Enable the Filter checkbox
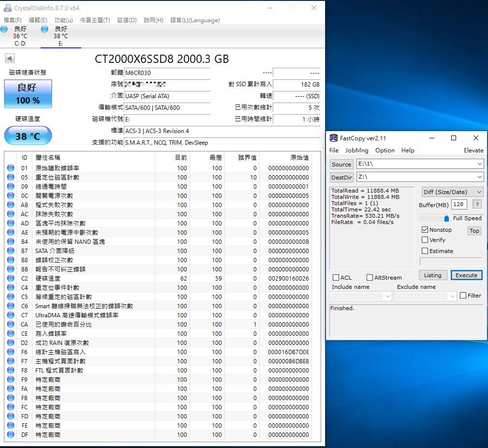This screenshot has height=448, width=488. tap(463, 296)
